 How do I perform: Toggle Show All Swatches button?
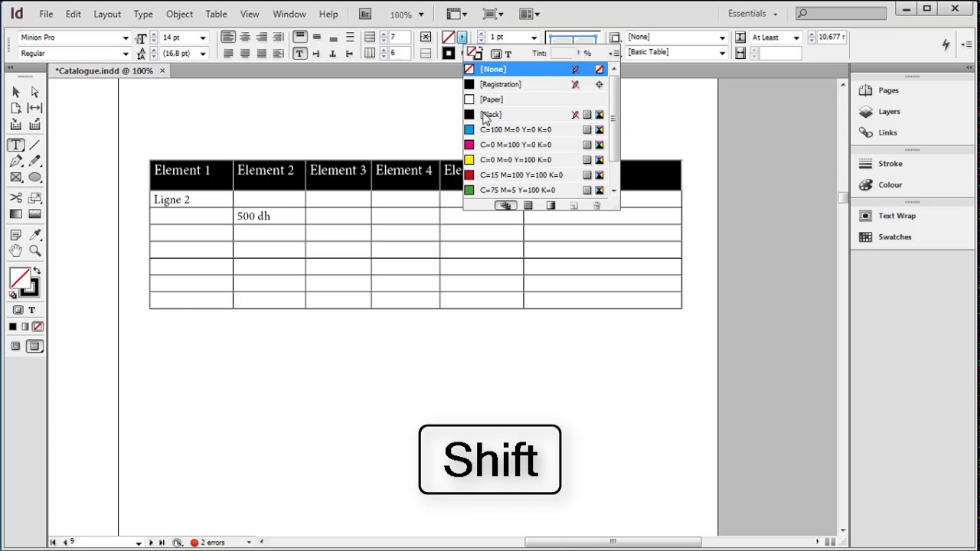pos(505,206)
